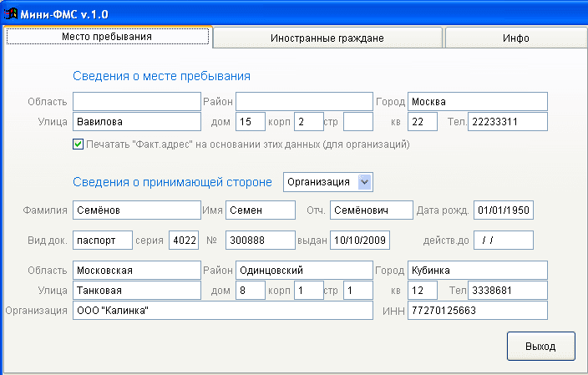
Task: Toggle the Печатать "Факт.адрес" checkbox
Action: (x=78, y=144)
